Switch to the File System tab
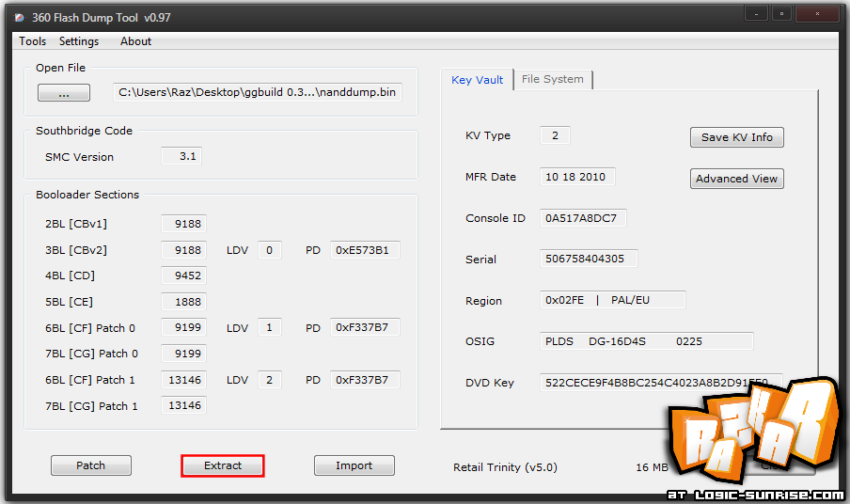 click(552, 79)
